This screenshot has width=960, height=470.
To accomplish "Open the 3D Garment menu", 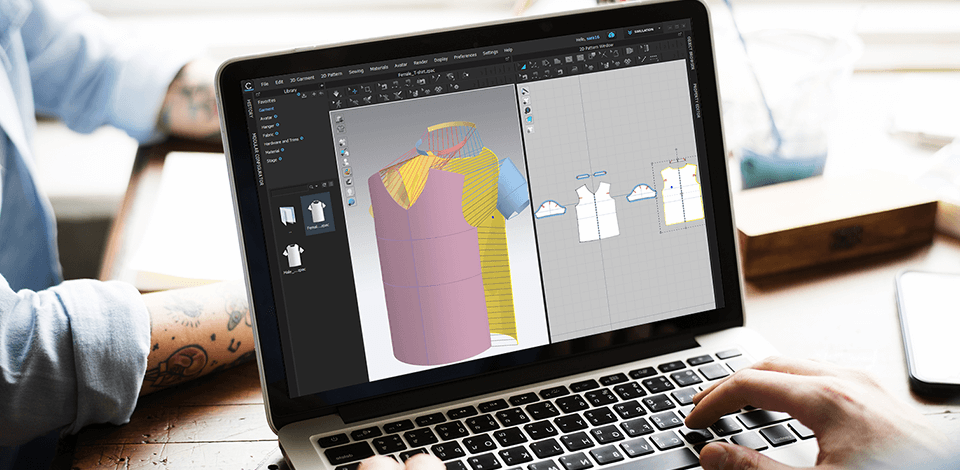I will (302, 78).
